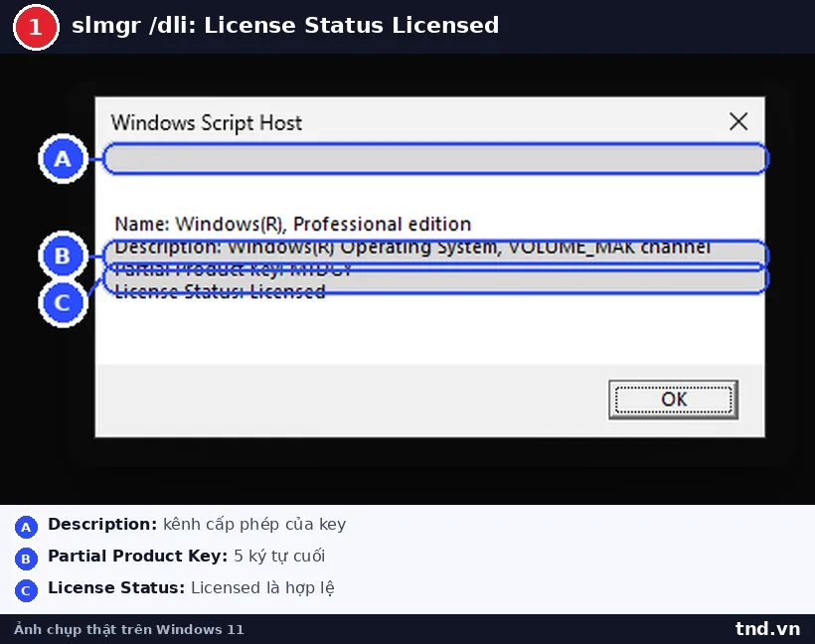
Task: Close the Windows Script Host dialog
Action: point(738,121)
